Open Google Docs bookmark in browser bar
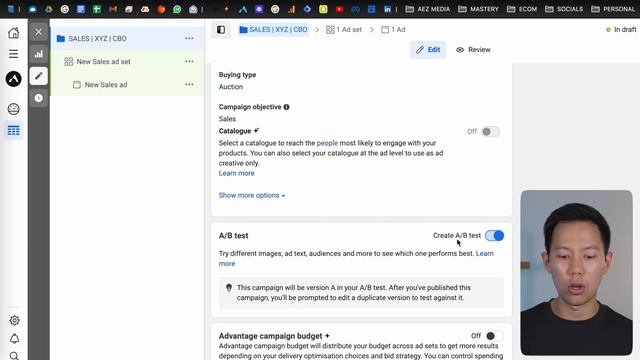The width and height of the screenshot is (640, 360). (81, 9)
